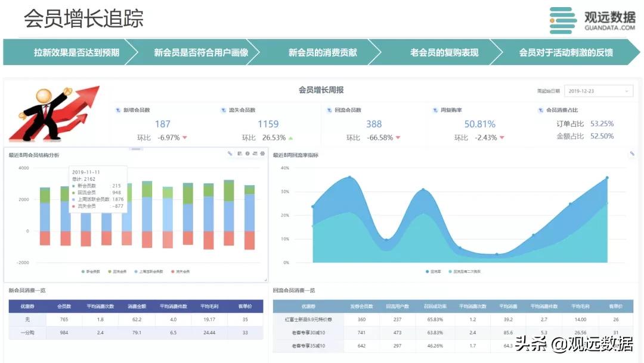Click the settings icon on 最近8周回流率指标 chart
Image resolution: width=644 pixels, height=363 pixels.
coord(632,154)
